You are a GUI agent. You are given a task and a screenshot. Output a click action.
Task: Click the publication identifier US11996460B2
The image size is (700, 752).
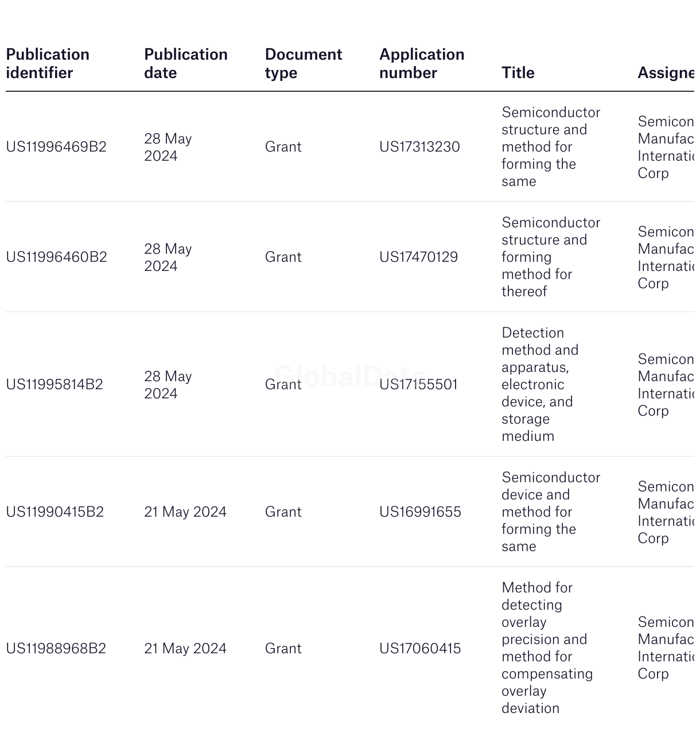56,257
